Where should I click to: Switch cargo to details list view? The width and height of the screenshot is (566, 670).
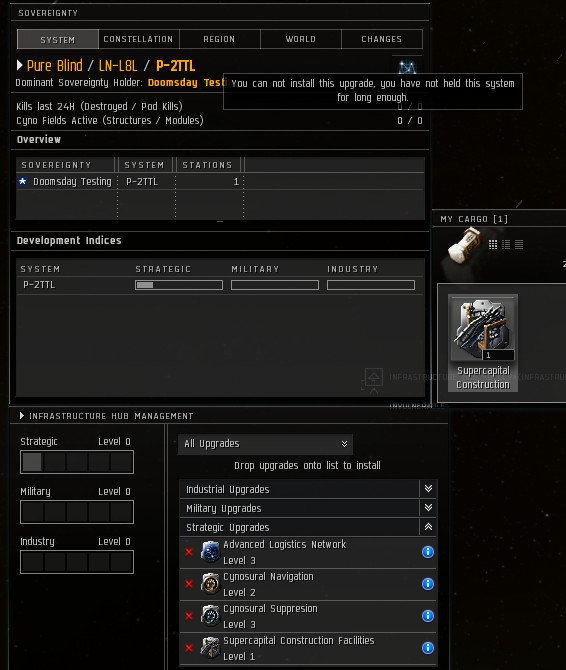point(506,244)
